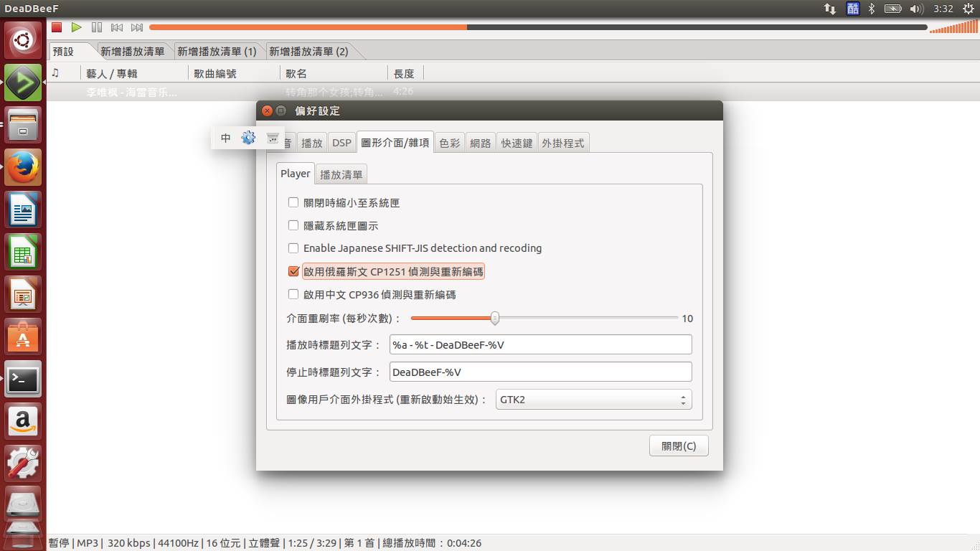Open the 網路 preferences tab
Image resolution: width=980 pixels, height=551 pixels.
pos(481,143)
